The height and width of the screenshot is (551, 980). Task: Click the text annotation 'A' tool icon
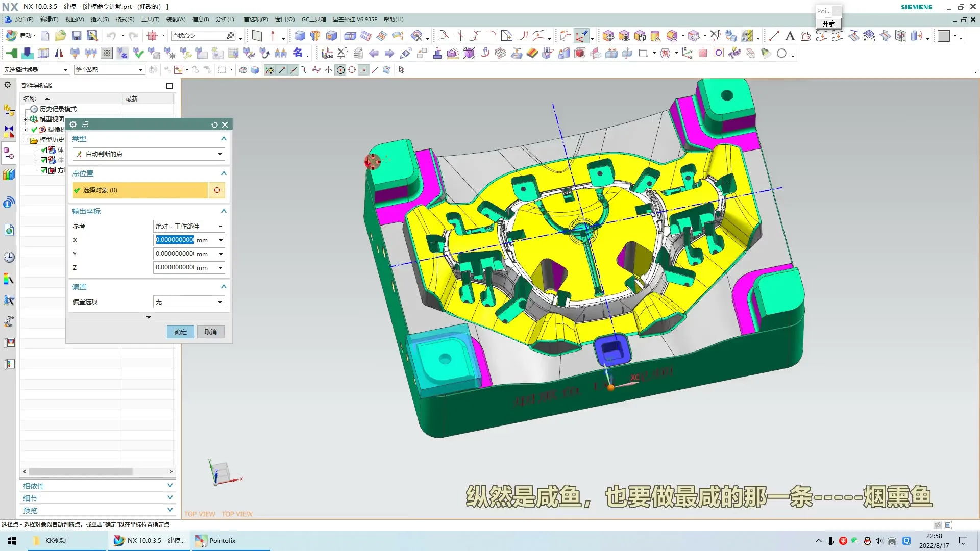click(790, 36)
